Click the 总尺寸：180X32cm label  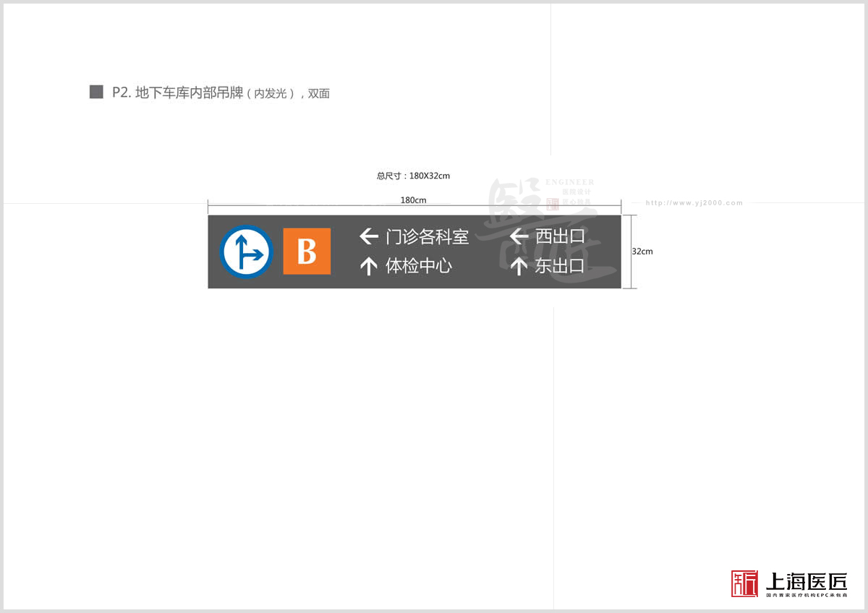[413, 176]
